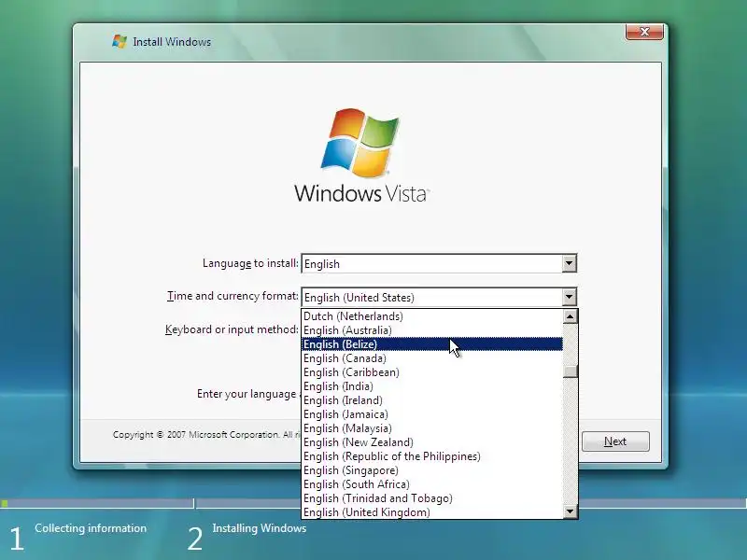Select English (Trinidad and Tobago) entry
Screen dimensions: 747x560
tap(432, 498)
